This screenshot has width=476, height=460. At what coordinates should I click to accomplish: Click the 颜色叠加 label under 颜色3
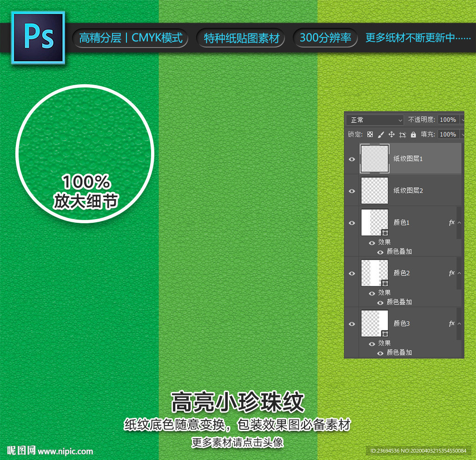(x=399, y=353)
